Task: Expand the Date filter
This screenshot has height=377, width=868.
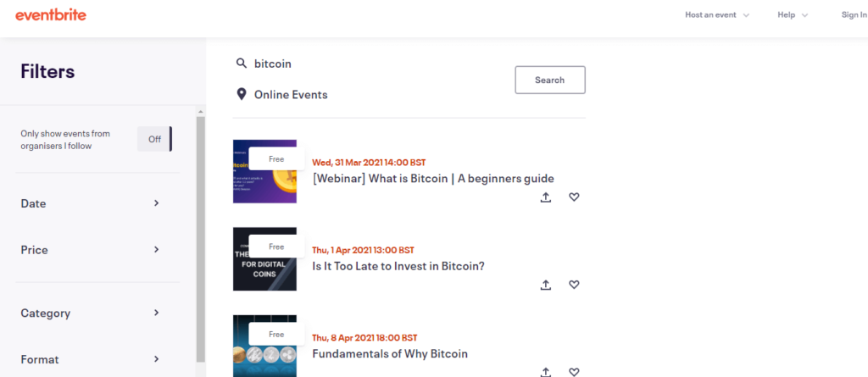Action: (90, 203)
